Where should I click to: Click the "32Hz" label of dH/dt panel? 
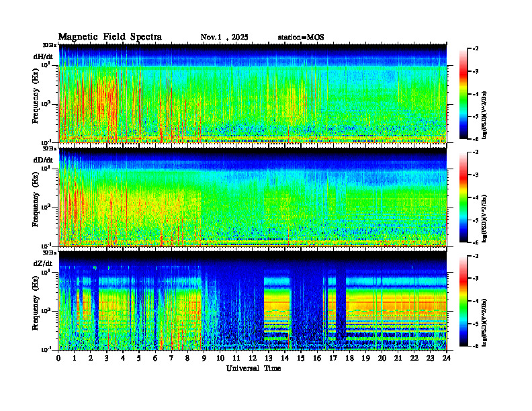point(50,45)
